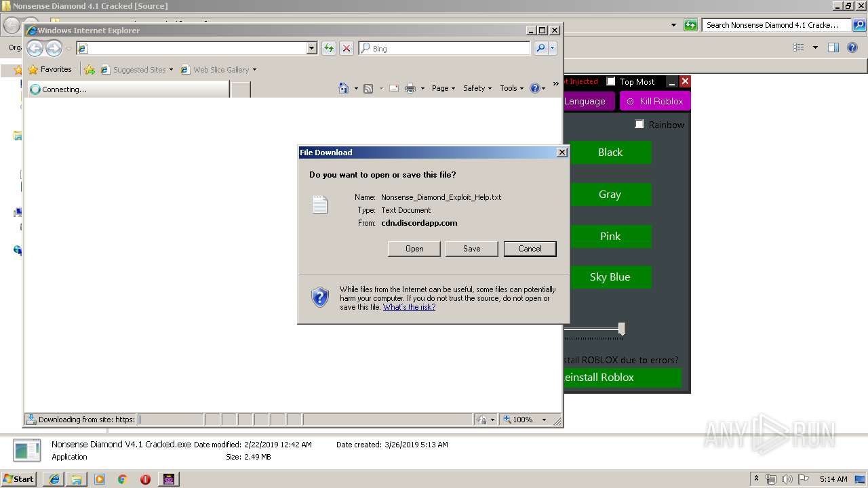Viewport: 868px width, 488px height.
Task: Click Explorer preview pane icon
Action: [x=833, y=47]
